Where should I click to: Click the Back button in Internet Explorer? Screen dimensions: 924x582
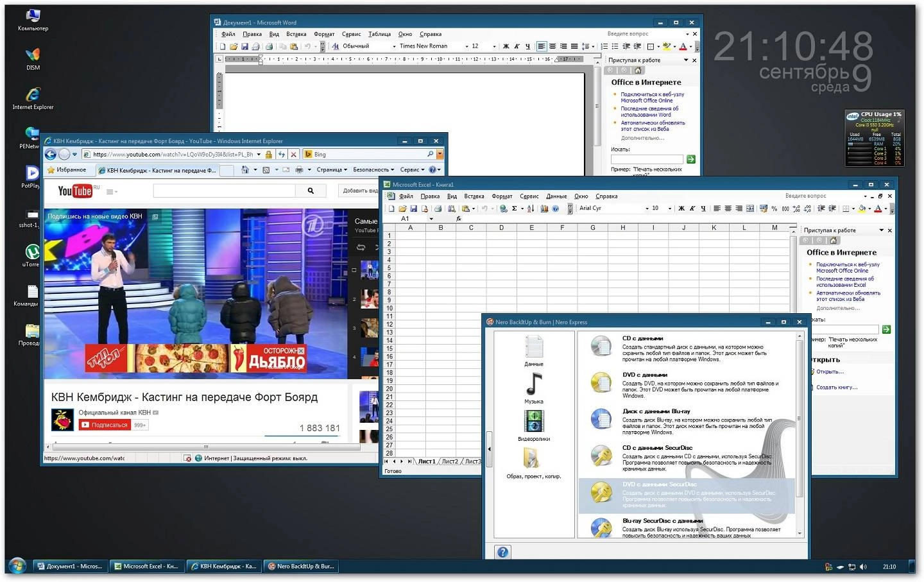[51, 154]
